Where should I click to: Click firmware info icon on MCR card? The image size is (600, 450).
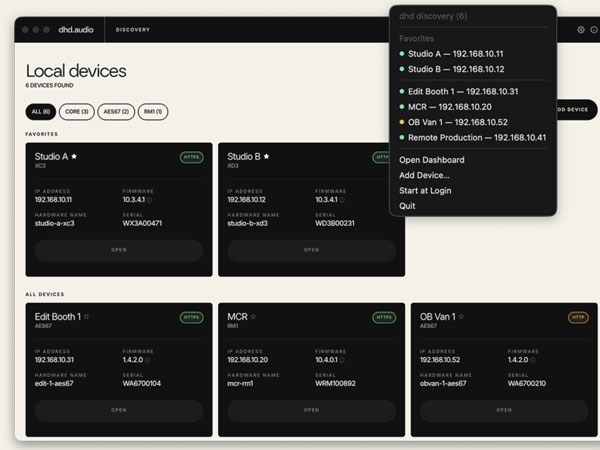click(342, 360)
